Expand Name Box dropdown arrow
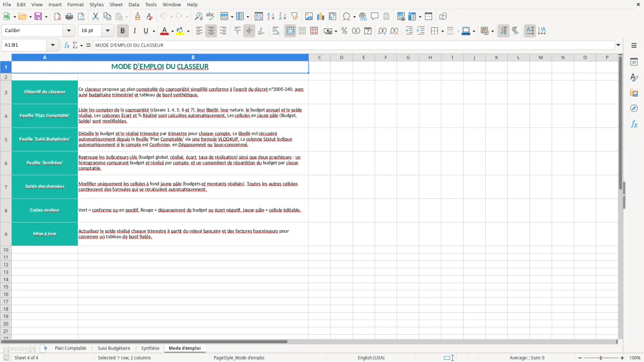The width and height of the screenshot is (644, 362). [53, 46]
